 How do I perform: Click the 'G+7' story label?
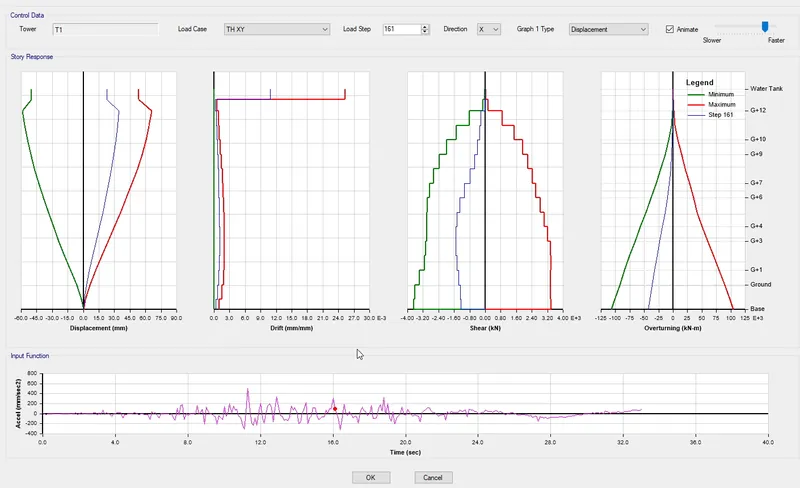click(x=756, y=183)
